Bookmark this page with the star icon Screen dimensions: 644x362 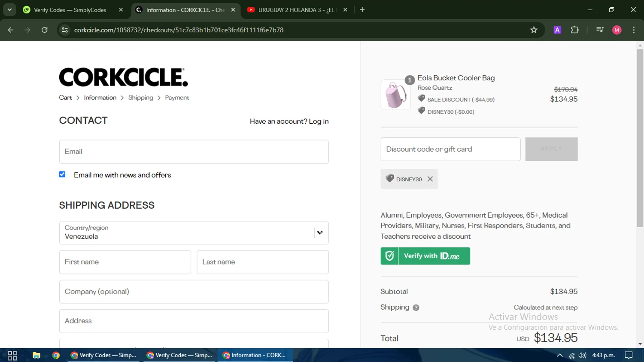(x=534, y=30)
